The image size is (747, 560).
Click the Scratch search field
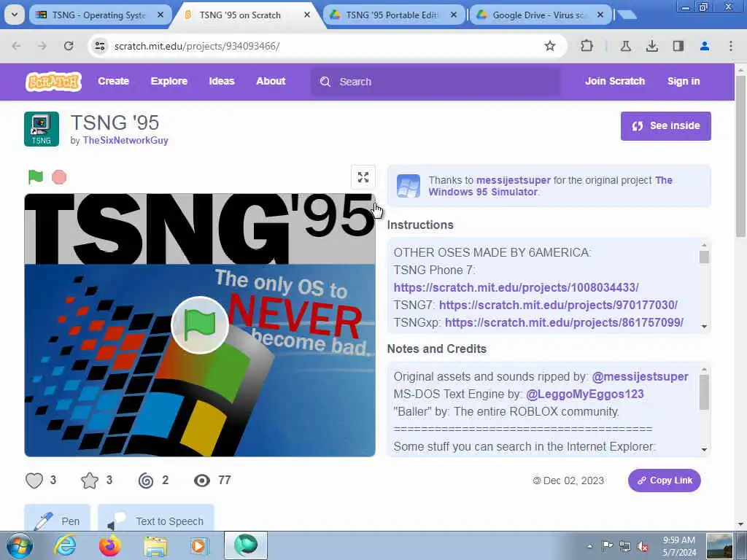pos(436,82)
